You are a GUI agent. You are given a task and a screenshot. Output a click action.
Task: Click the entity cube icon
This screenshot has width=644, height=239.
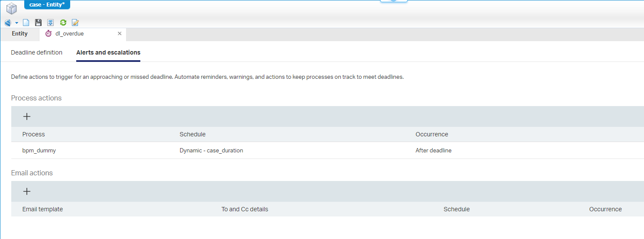pos(12,8)
